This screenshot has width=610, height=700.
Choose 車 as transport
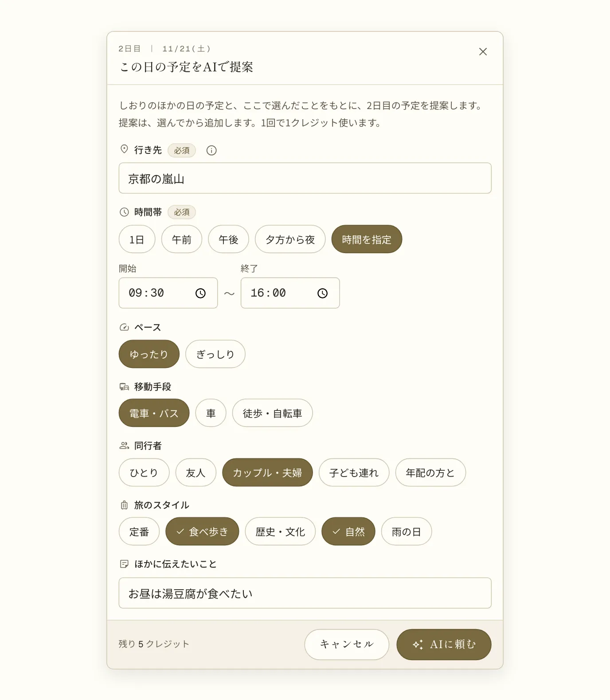tap(211, 413)
